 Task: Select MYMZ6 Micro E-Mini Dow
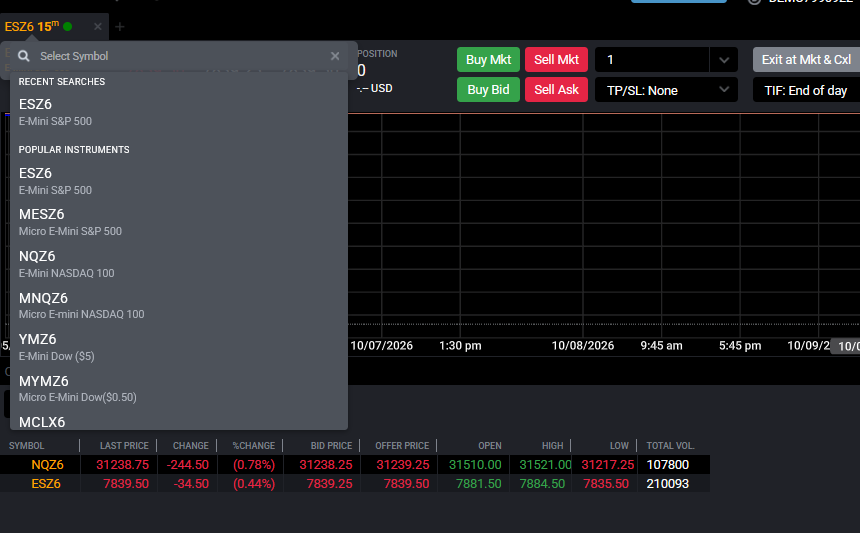(179, 388)
